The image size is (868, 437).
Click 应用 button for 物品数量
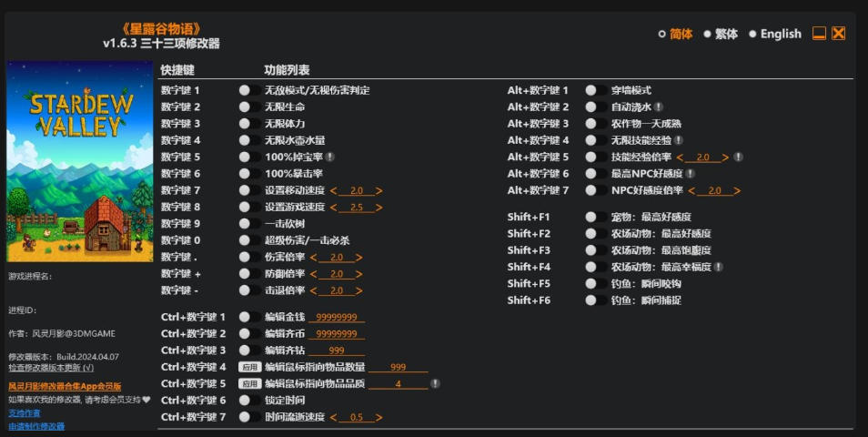pos(249,367)
